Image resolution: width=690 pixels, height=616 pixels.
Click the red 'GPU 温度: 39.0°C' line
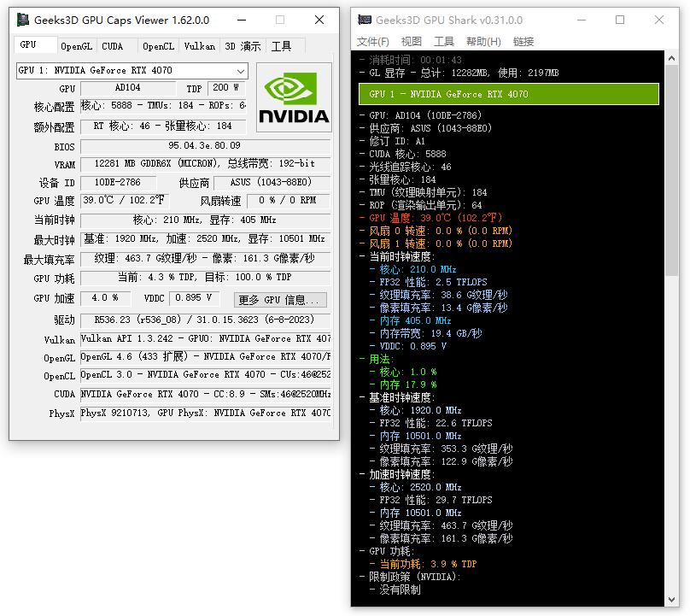[430, 219]
